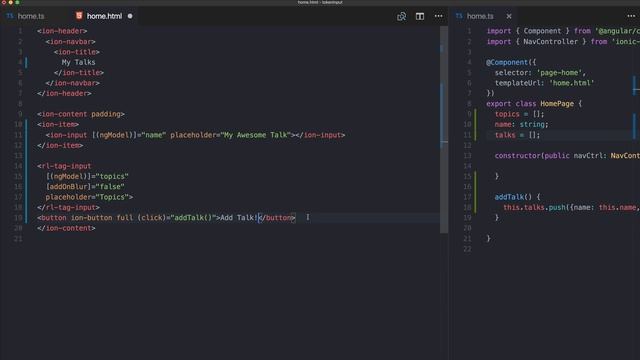Screen dimensions: 640x360
Task: Click placeholder="Topics" line
Action: (89, 197)
